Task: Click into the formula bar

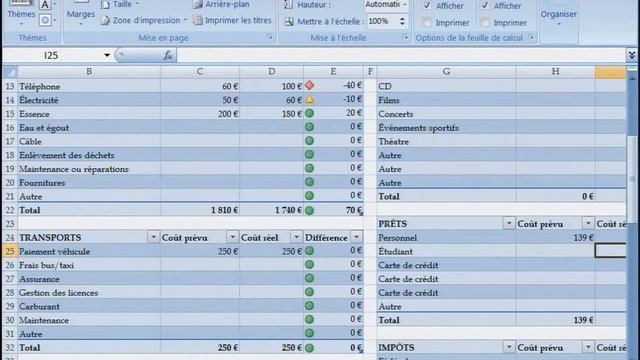Action: point(400,55)
